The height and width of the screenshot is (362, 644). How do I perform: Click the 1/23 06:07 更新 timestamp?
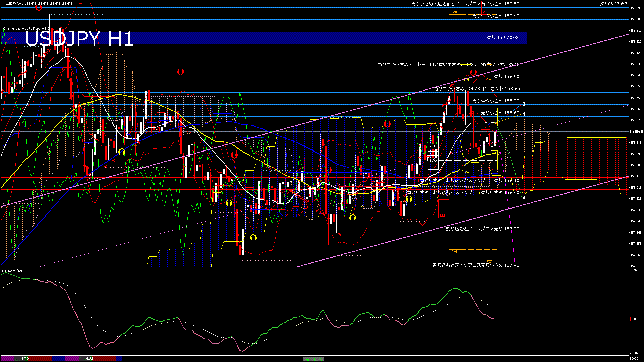[x=613, y=4]
